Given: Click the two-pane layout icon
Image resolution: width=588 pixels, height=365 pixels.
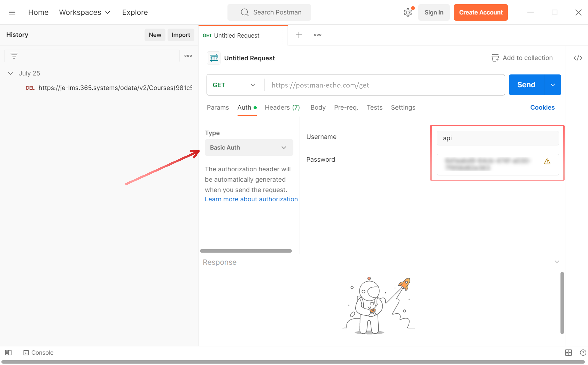Looking at the screenshot, I should (x=569, y=353).
